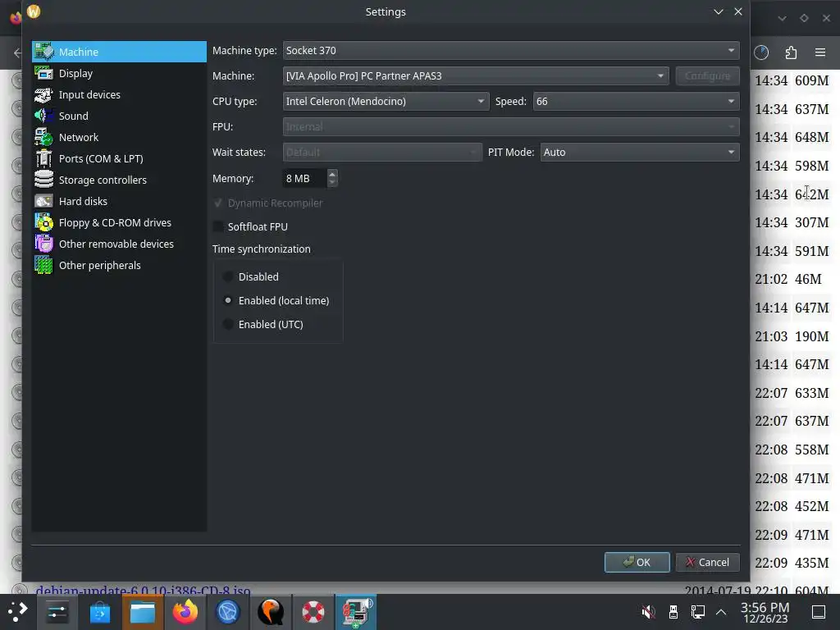Click the Cancel button
The width and height of the screenshot is (840, 630).
pyautogui.click(x=707, y=562)
